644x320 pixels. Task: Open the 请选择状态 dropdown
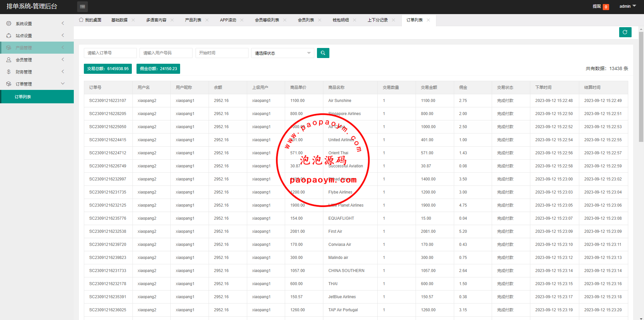(282, 53)
